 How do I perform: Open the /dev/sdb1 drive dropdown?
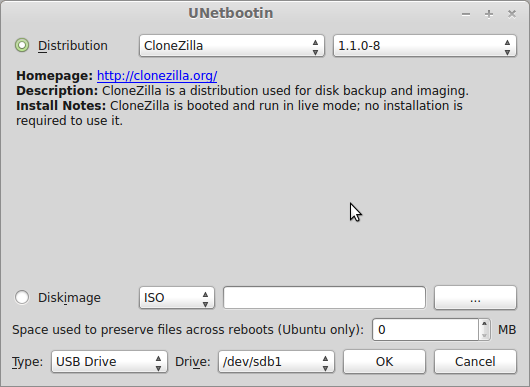276,362
